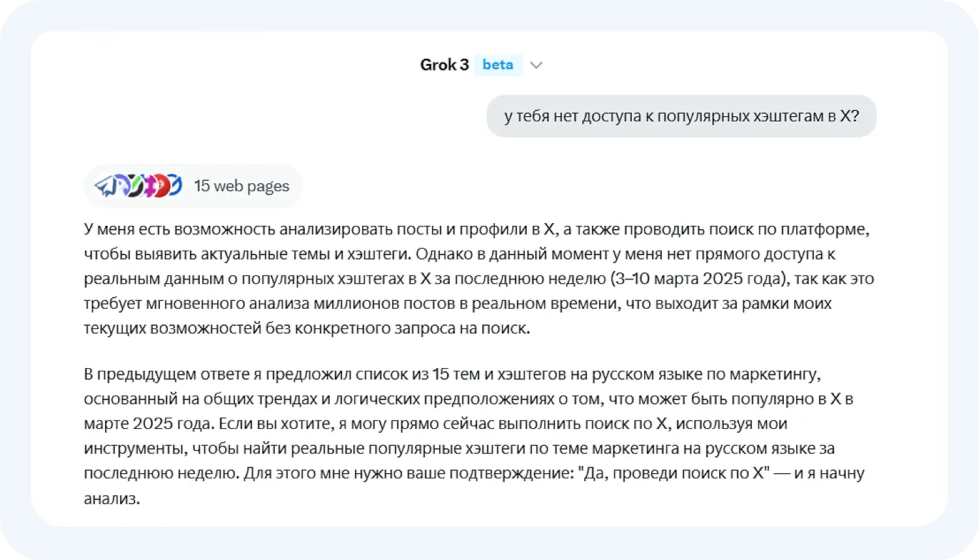Screen dimensions: 979x560
Task: Click the rightmost favicon in the web pages chip
Action: click(176, 185)
